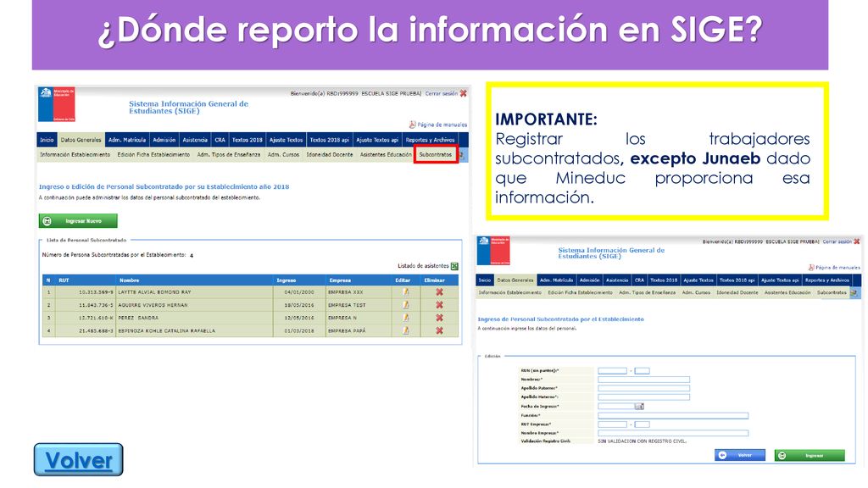Delete the LAYTTE ALVIAL EDMOND RAY row
The height and width of the screenshot is (488, 868).
coord(440,291)
